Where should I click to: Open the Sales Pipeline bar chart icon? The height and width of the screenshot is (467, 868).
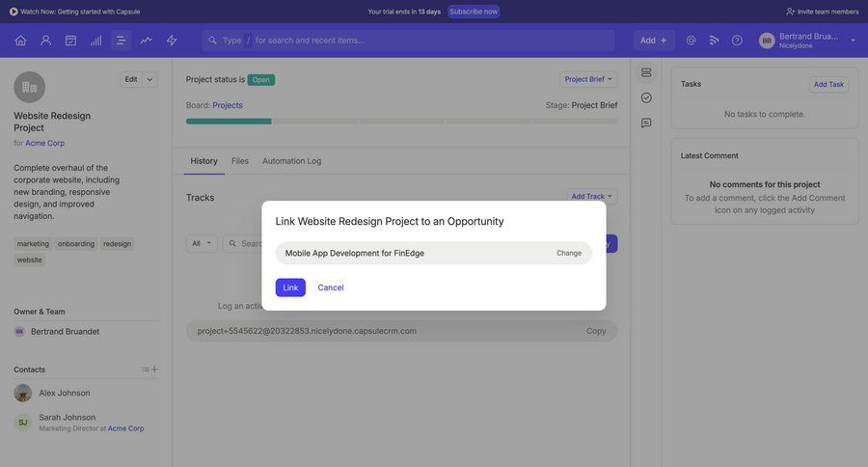click(95, 41)
